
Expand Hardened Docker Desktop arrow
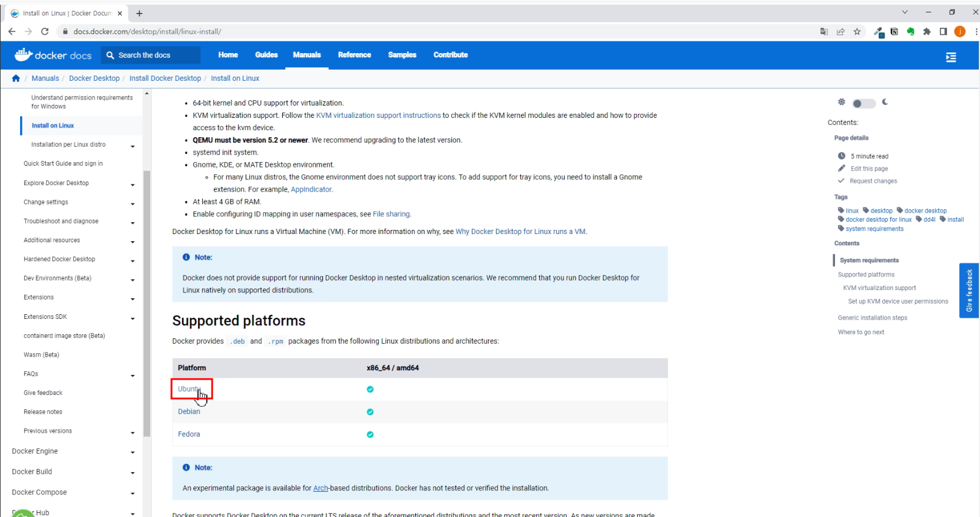tap(133, 261)
